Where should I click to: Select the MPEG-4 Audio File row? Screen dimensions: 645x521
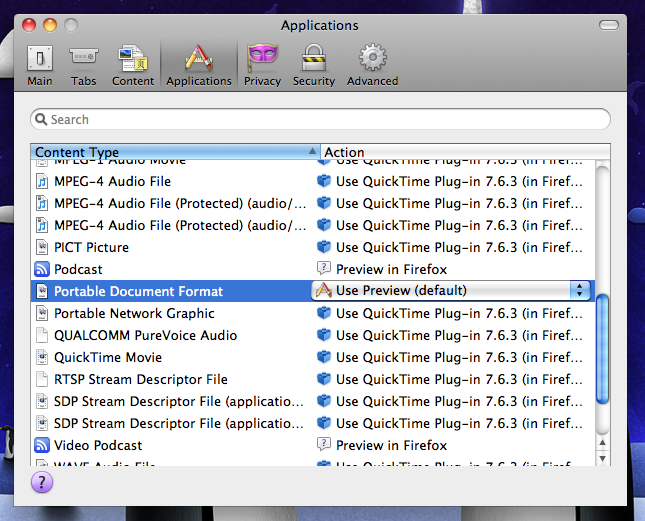click(313, 181)
